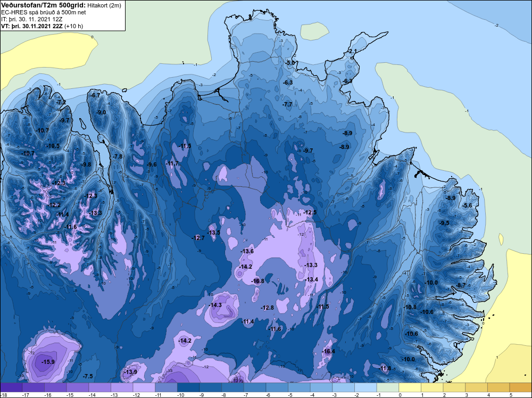
Task: Click the -12.2 temperature value
Action: 54,205
